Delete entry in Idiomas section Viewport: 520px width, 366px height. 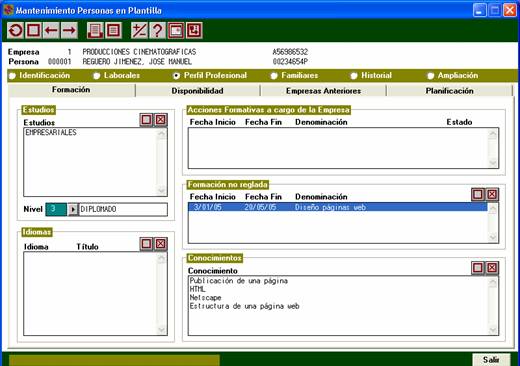[161, 244]
